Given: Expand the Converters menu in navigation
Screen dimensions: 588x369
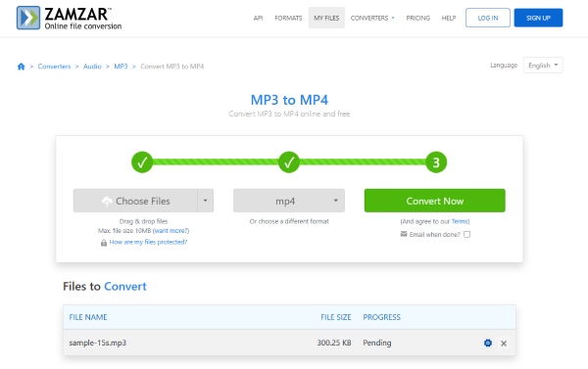Looking at the screenshot, I should (x=372, y=18).
